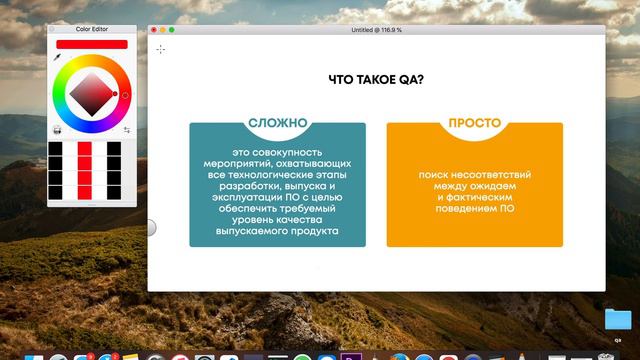The height and width of the screenshot is (360, 640).
Task: Click the hue ring handle on color wheel
Action: 125,95
